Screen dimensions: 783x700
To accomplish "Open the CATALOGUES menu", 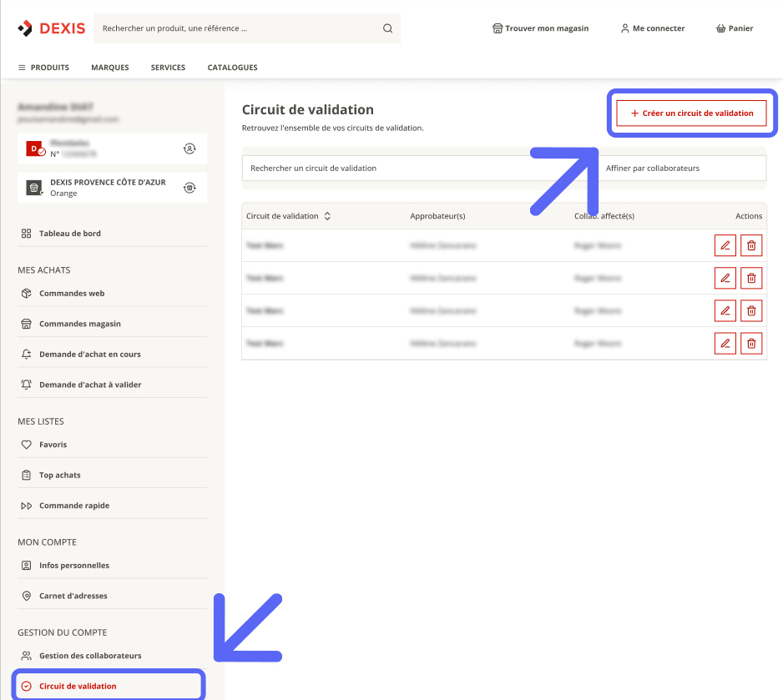I will pos(233,68).
